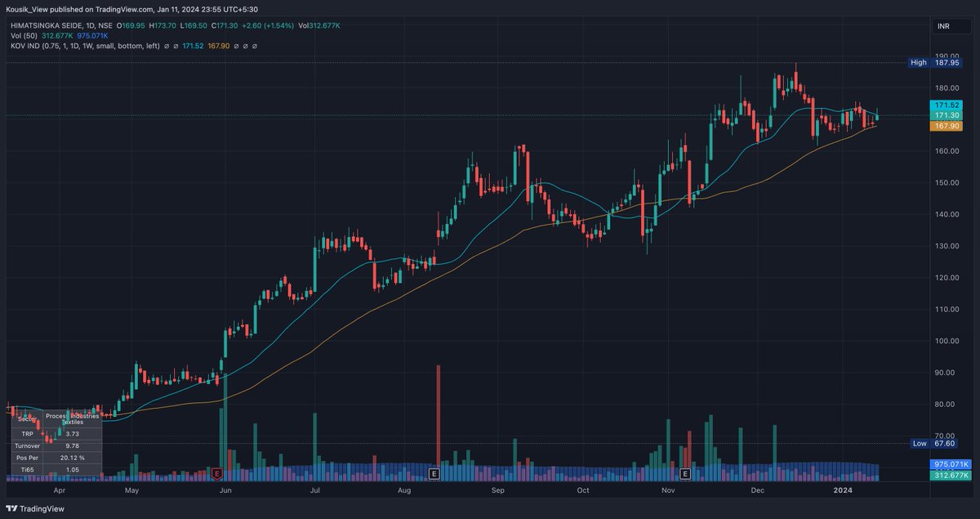Click the Dec label on time axis
This screenshot has width=980, height=519.
coord(758,491)
